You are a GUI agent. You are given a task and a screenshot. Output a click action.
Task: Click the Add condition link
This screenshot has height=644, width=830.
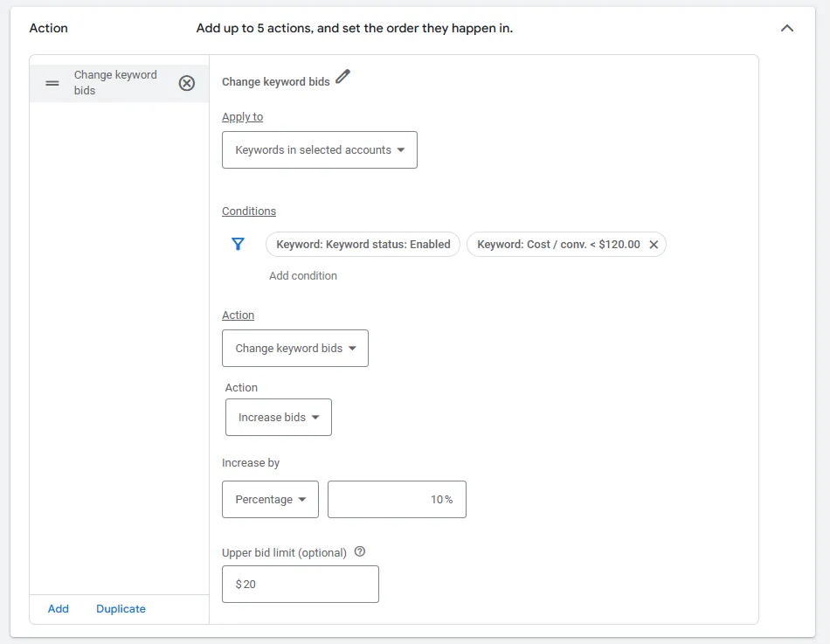(x=303, y=275)
